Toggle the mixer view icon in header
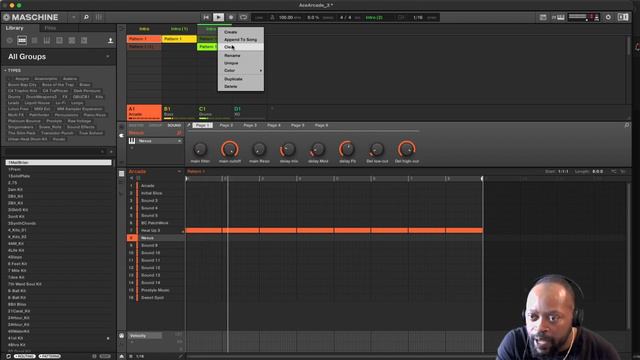This screenshot has width=640, height=360. click(x=99, y=17)
